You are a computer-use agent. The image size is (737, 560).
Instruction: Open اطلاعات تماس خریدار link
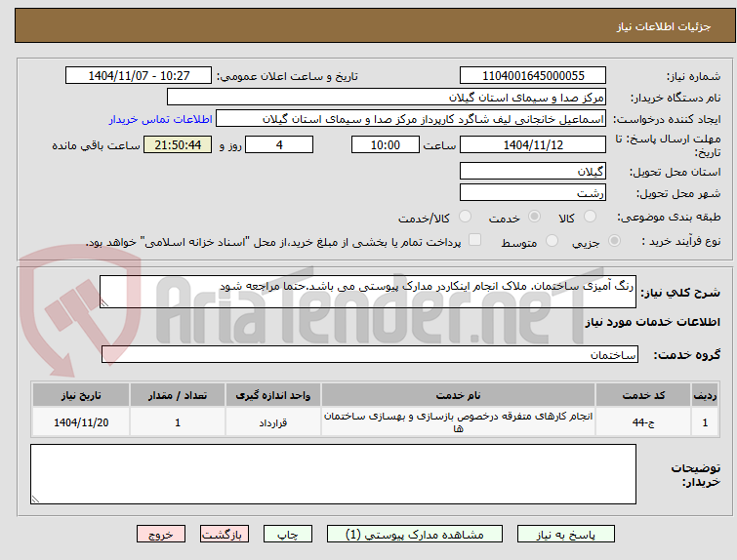(x=161, y=119)
